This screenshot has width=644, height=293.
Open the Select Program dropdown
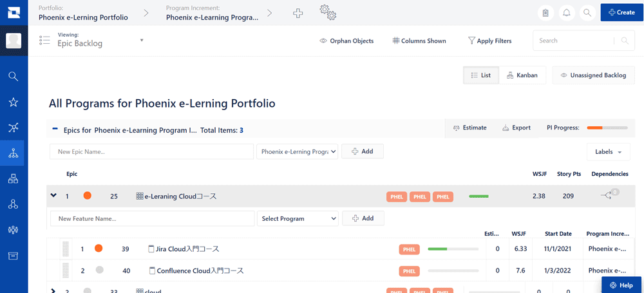[x=298, y=218]
